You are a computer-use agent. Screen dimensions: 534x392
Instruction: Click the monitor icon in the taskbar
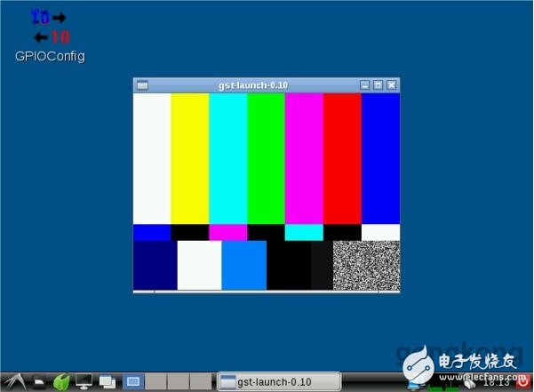point(84,382)
